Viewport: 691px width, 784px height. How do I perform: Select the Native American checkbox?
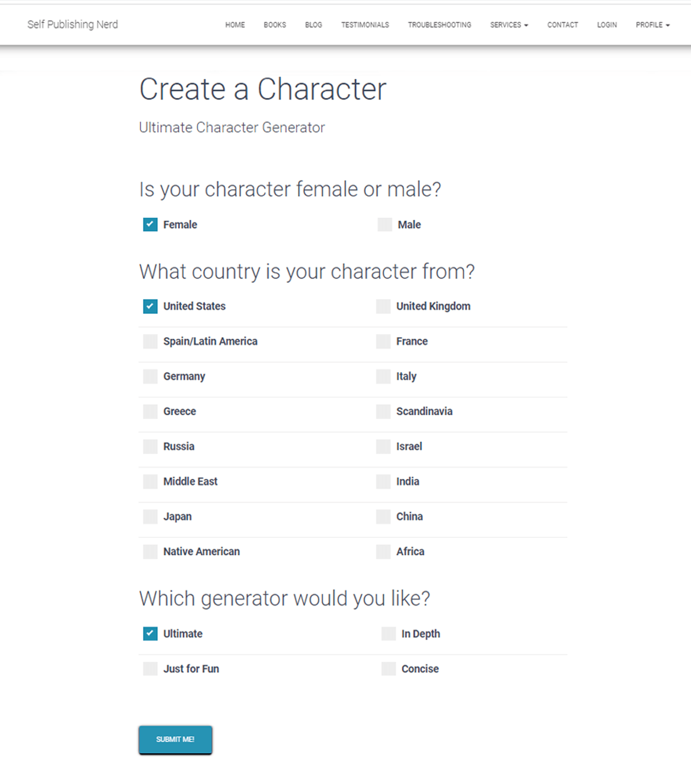[x=150, y=551]
